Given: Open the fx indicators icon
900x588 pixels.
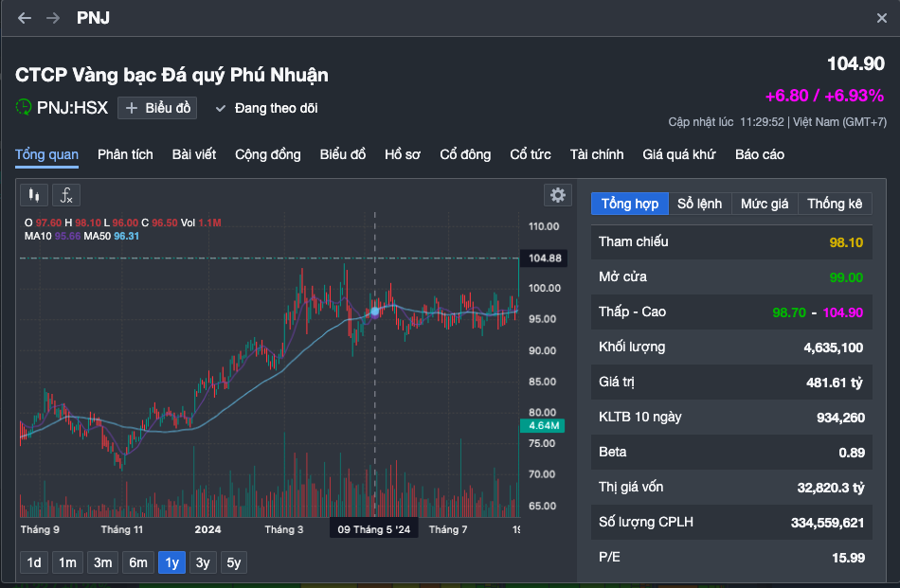Looking at the screenshot, I should click(x=66, y=196).
